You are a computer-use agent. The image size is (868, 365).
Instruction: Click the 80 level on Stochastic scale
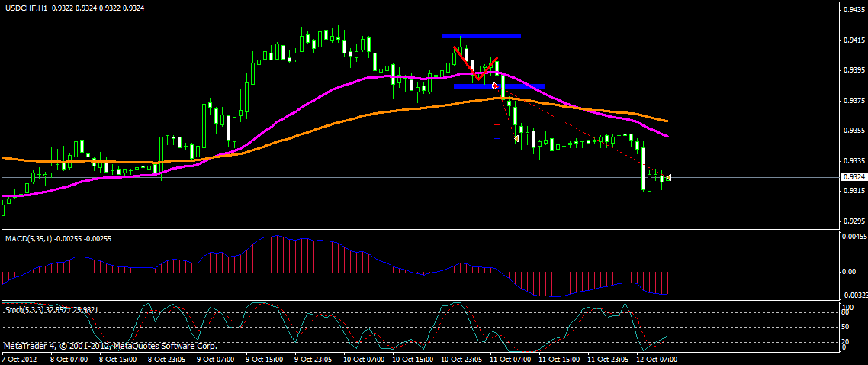click(845, 312)
